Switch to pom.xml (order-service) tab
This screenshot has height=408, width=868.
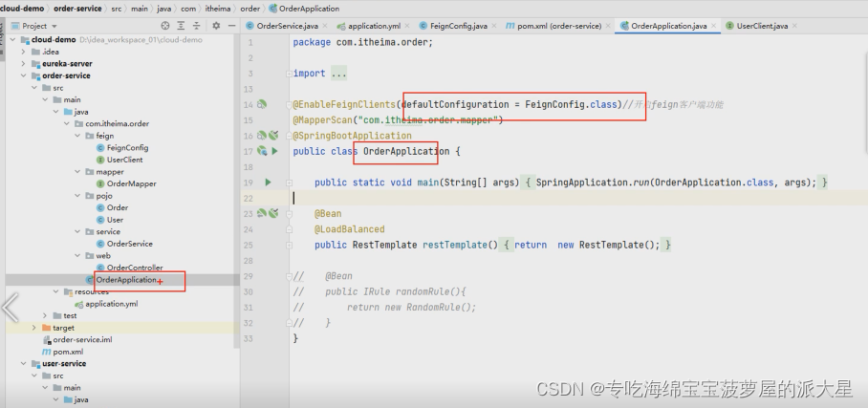tap(559, 26)
